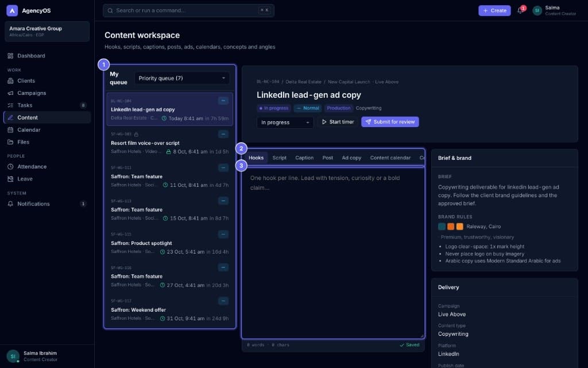588x368 pixels.
Task: Click the notification bell in top bar
Action: point(520,10)
